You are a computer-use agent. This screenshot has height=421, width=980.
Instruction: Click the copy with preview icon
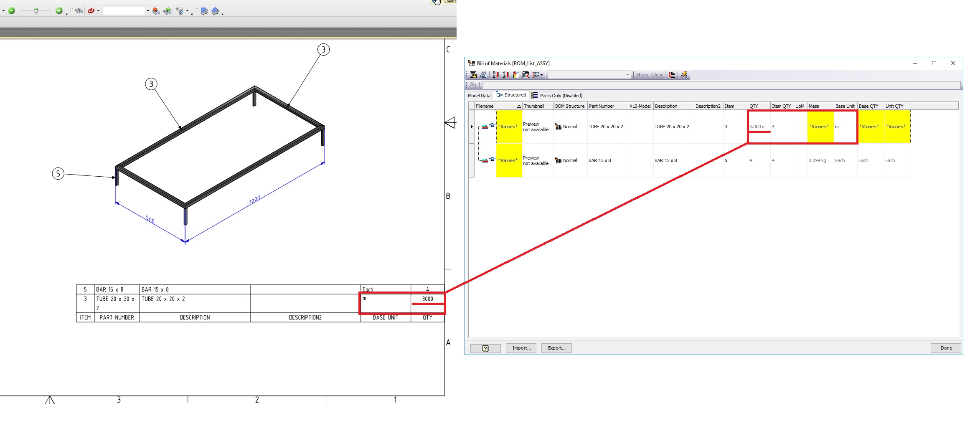tap(526, 75)
